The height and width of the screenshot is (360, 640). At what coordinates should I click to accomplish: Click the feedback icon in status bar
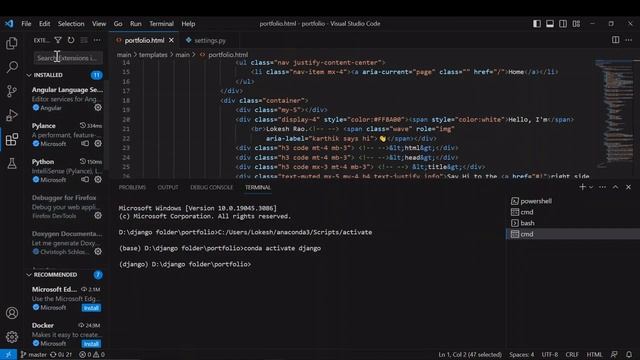tap(614, 354)
